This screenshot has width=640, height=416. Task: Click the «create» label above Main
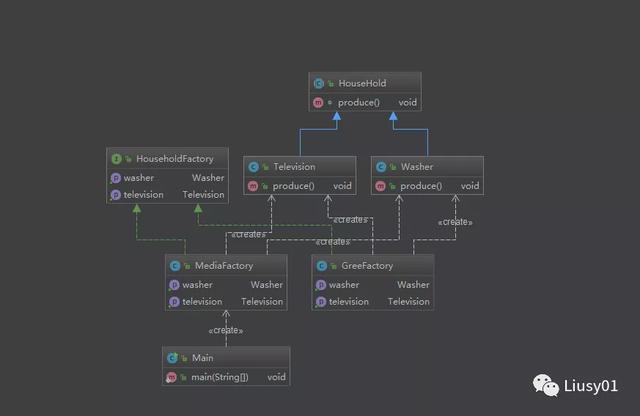(x=226, y=330)
